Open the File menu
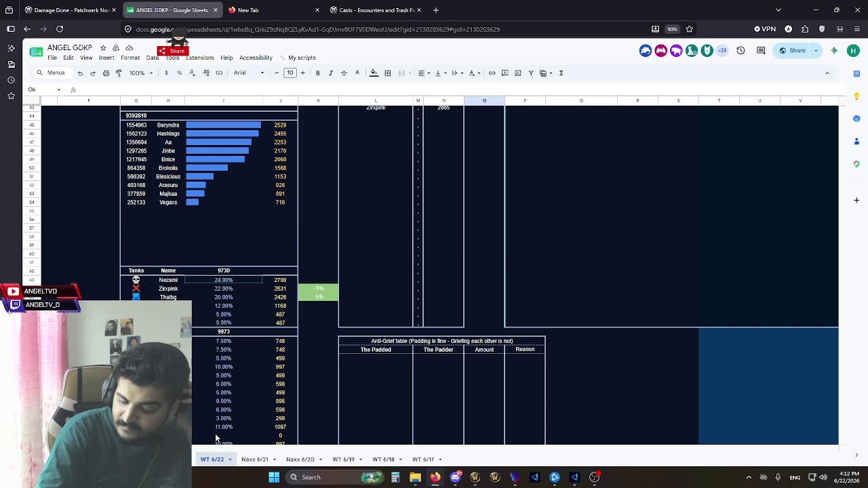The image size is (868, 488). pyautogui.click(x=52, y=58)
